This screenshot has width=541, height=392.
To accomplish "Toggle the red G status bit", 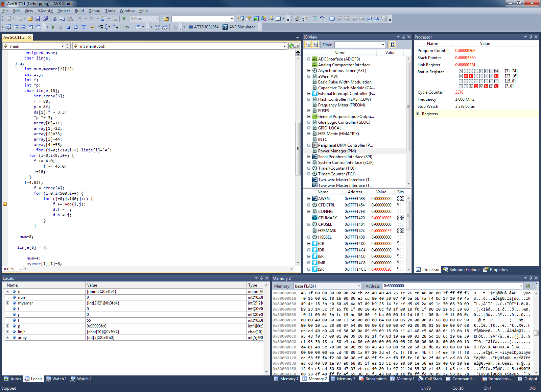I will click(496, 76).
